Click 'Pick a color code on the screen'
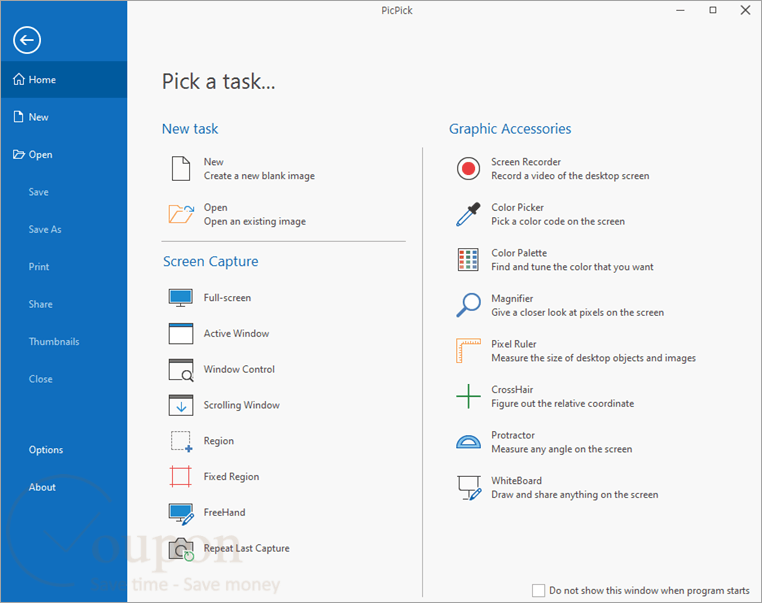The width and height of the screenshot is (762, 603). click(558, 222)
